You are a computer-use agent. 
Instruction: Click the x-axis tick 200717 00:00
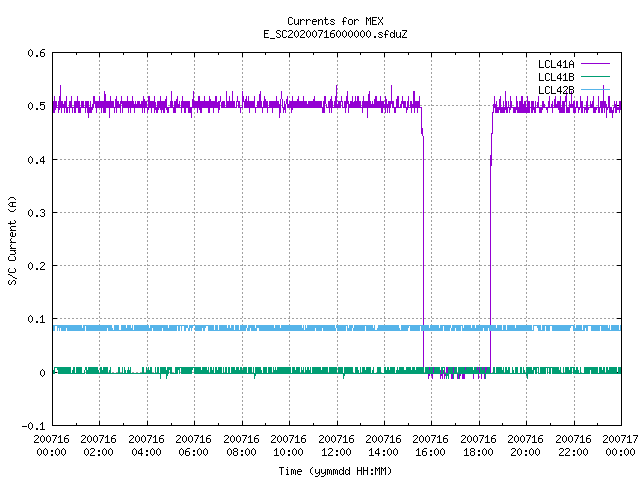pos(620,446)
